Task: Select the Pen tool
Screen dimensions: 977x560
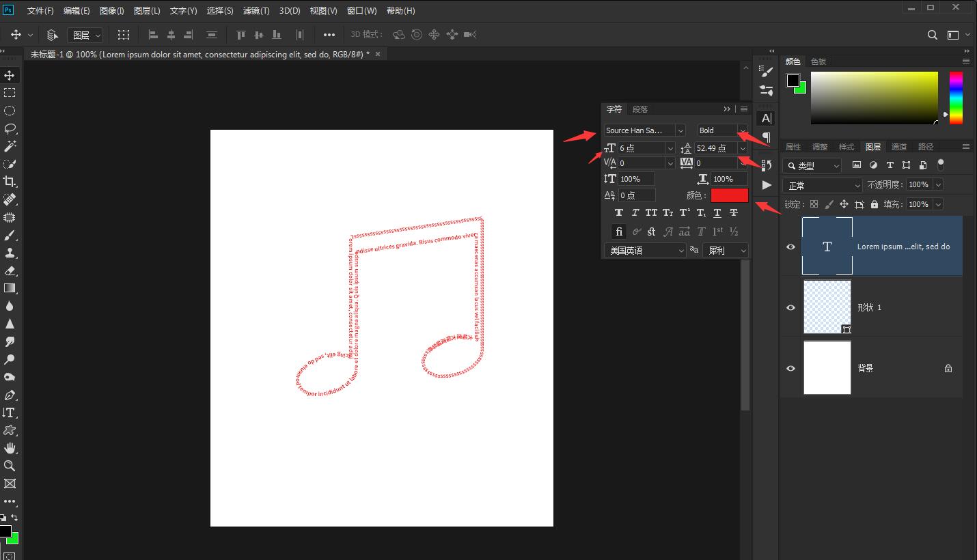Action: click(10, 395)
